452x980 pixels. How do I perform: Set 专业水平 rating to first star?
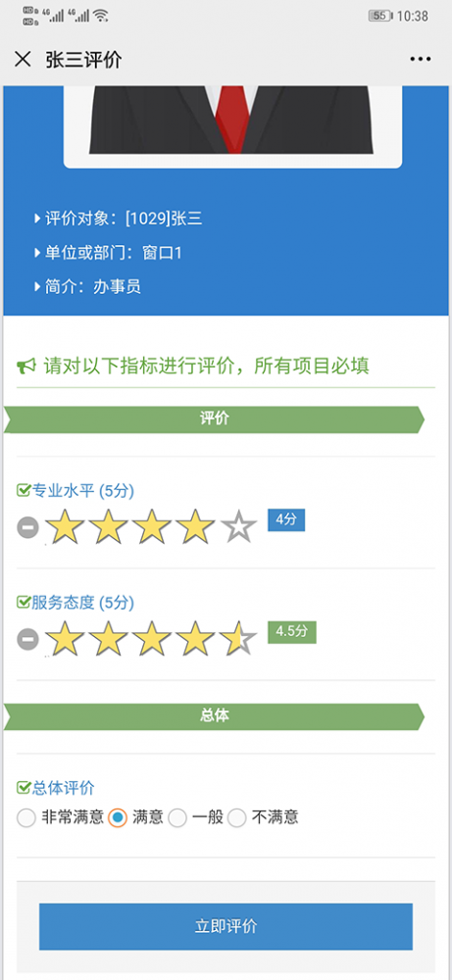tap(65, 527)
